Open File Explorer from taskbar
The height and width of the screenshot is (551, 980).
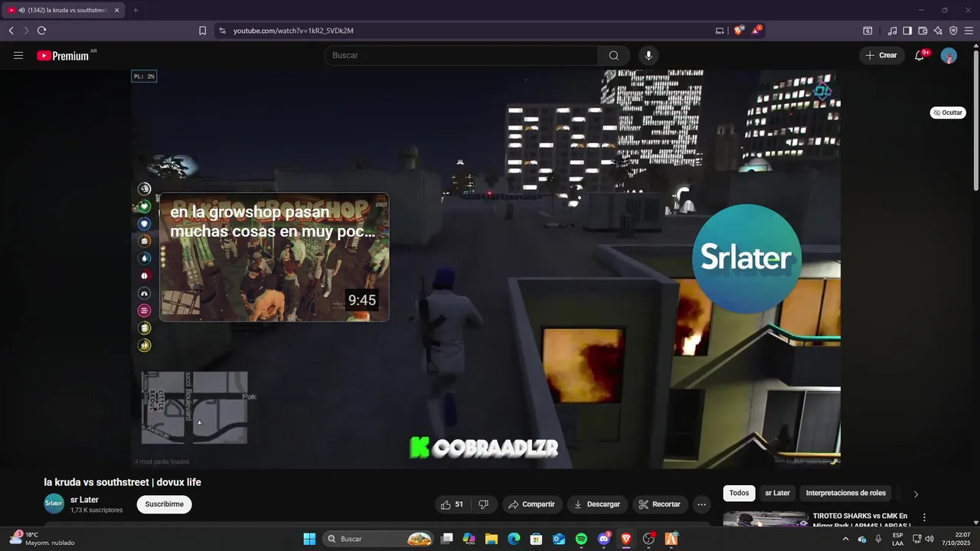(x=492, y=539)
